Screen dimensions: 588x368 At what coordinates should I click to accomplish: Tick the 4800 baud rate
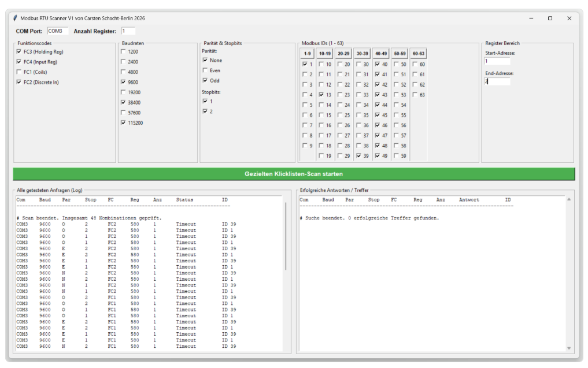click(x=123, y=72)
